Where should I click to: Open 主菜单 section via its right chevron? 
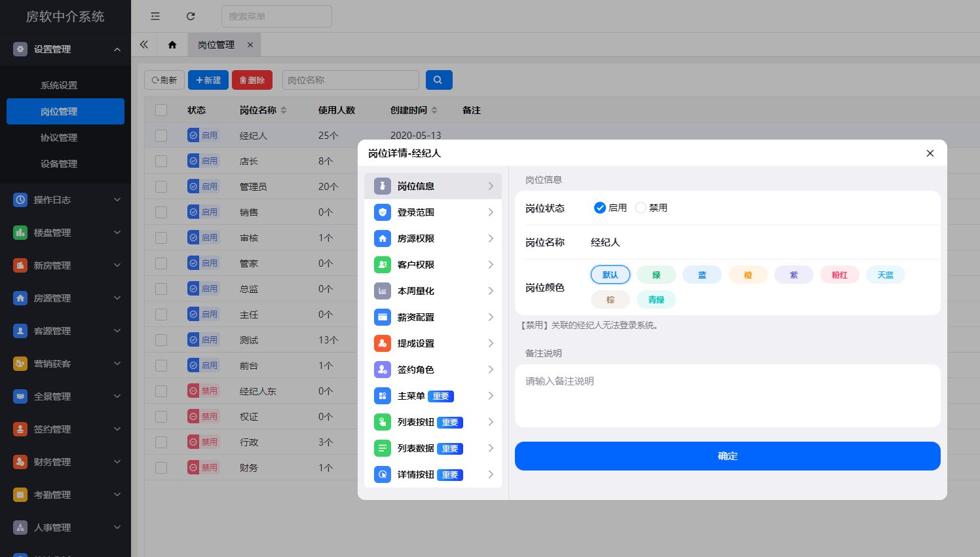(x=491, y=396)
